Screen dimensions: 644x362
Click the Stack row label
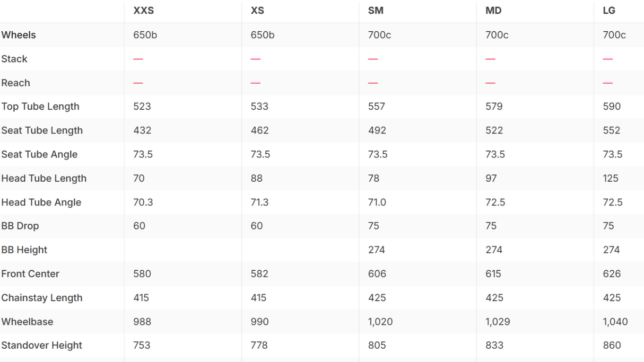(x=14, y=59)
